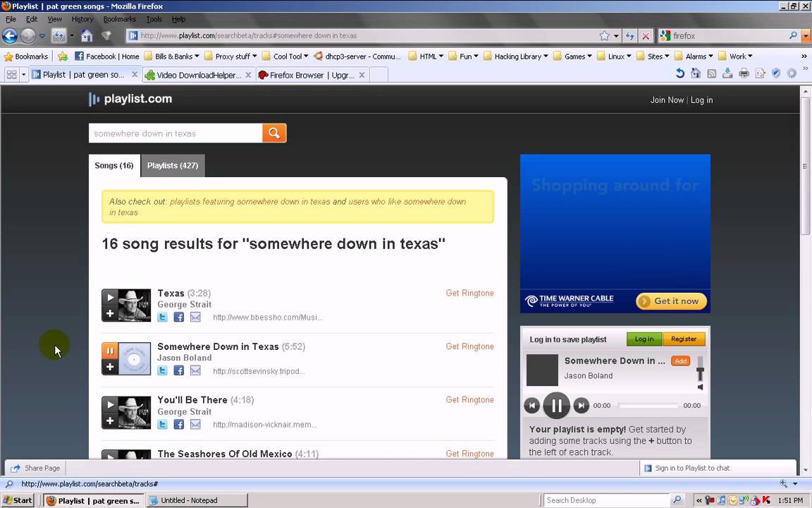Select the Songs (16) tab
The width and height of the screenshot is (812, 508).
(x=114, y=165)
